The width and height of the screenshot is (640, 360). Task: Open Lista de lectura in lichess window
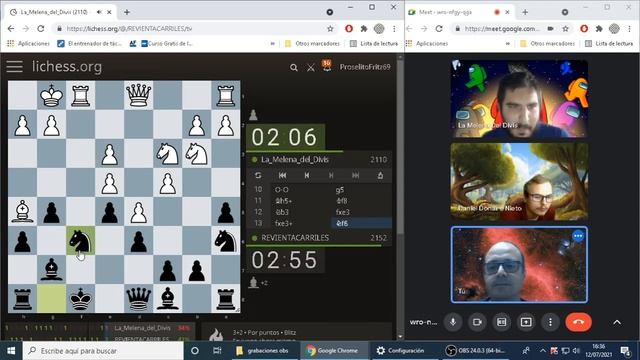point(374,43)
